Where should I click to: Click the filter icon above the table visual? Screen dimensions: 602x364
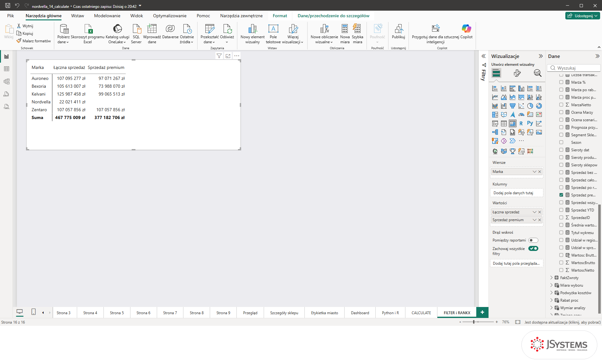[x=219, y=56]
